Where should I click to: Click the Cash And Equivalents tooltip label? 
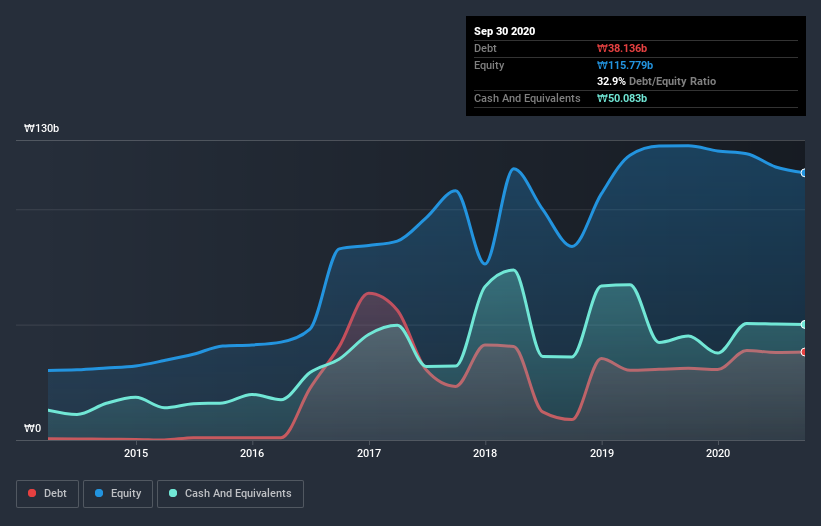click(527, 98)
